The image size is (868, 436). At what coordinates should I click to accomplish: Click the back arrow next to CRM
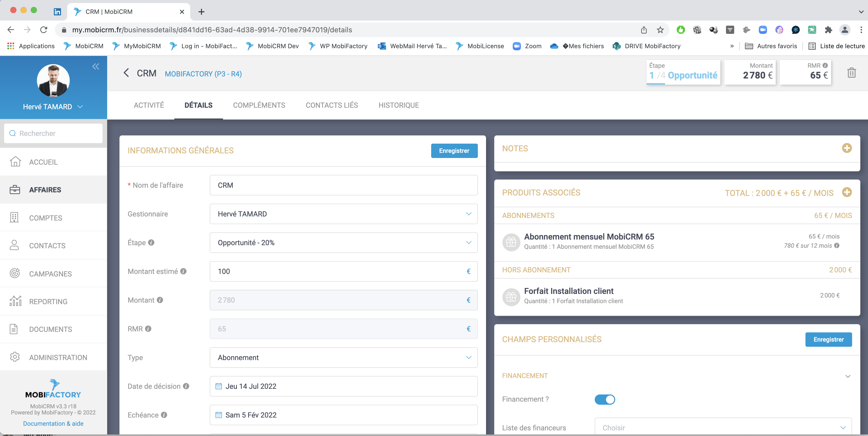click(126, 73)
